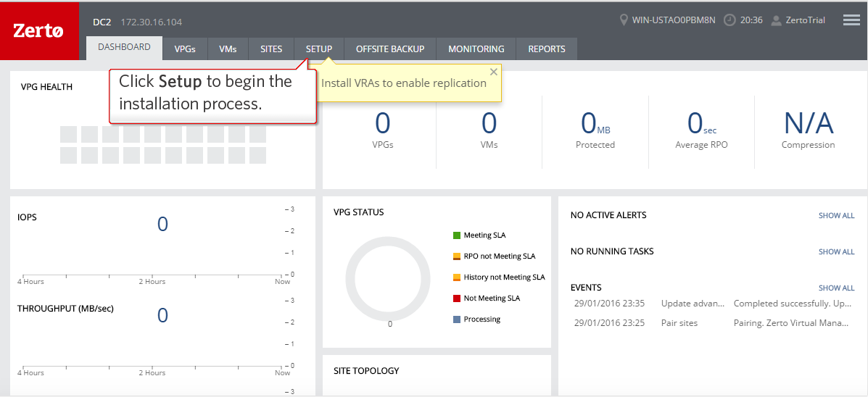The width and height of the screenshot is (868, 397).
Task: Close the Install VRAs tooltip
Action: pyautogui.click(x=494, y=72)
